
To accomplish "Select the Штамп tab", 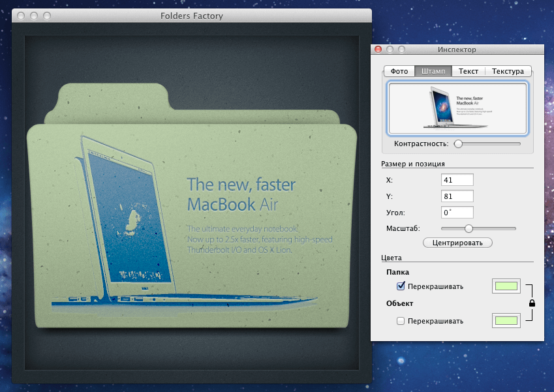I will pyautogui.click(x=433, y=71).
